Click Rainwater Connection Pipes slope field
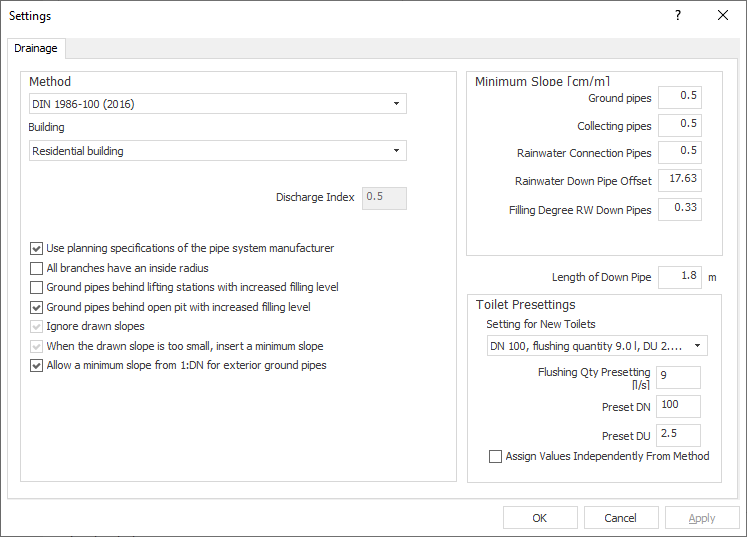Image resolution: width=747 pixels, height=537 pixels. pos(680,152)
